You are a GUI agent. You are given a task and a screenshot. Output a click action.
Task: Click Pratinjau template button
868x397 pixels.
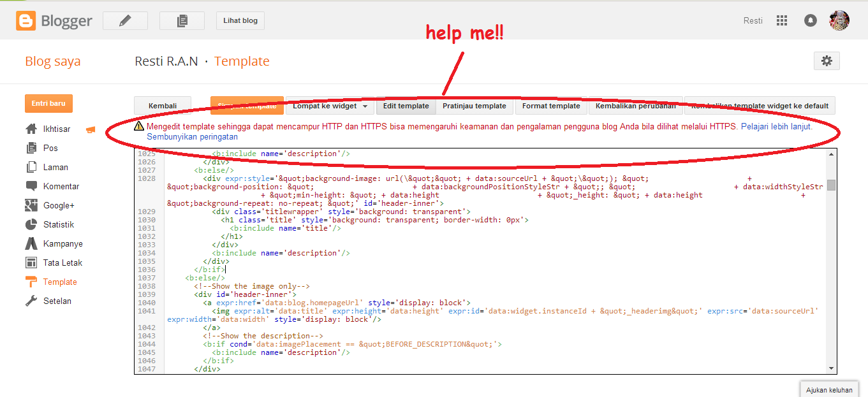point(474,106)
